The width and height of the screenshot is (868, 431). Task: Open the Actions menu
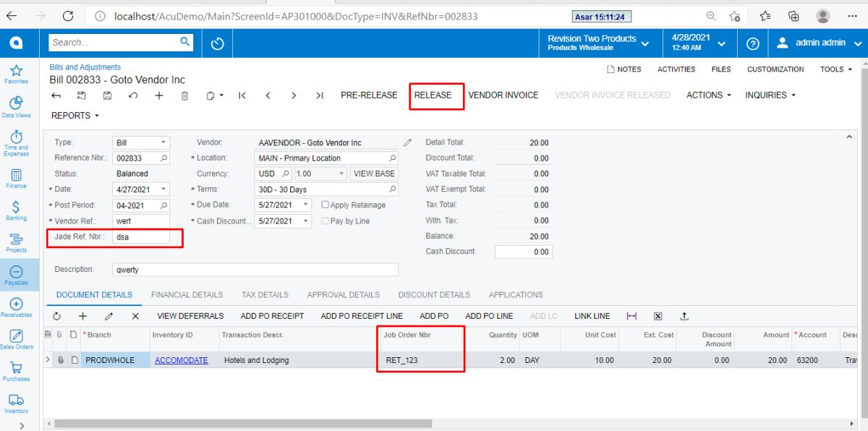click(708, 95)
